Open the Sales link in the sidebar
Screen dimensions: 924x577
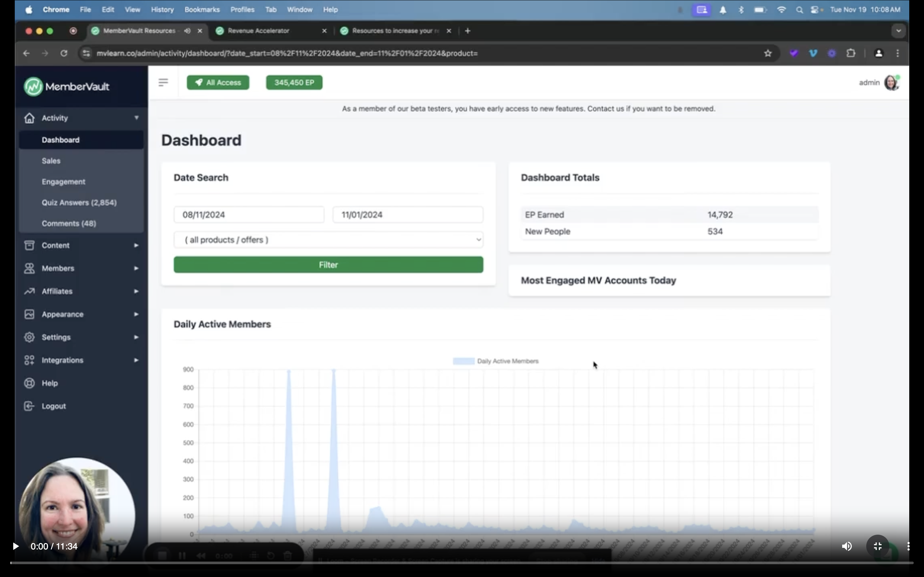(51, 161)
